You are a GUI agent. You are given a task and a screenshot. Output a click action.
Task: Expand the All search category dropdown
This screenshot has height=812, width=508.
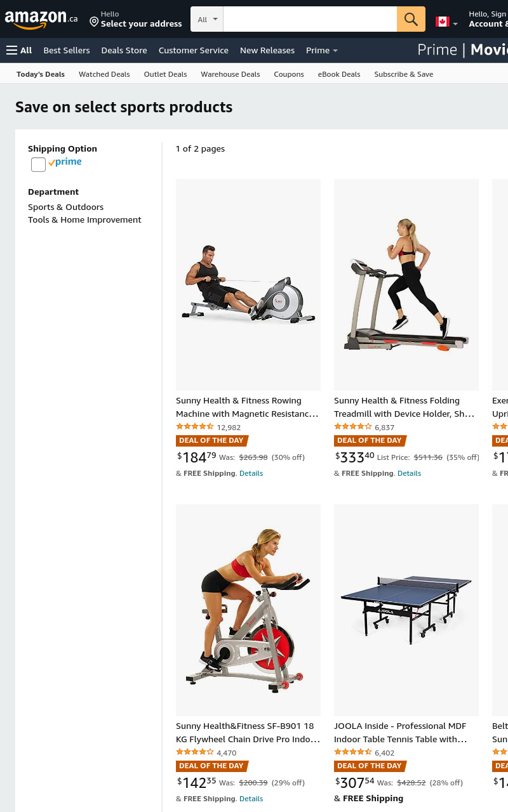click(207, 19)
